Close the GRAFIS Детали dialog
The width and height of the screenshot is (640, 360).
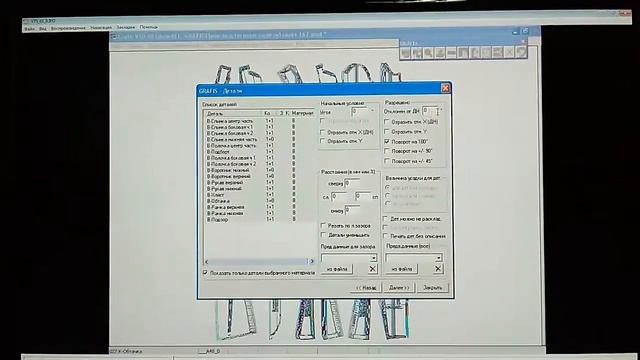tap(445, 88)
